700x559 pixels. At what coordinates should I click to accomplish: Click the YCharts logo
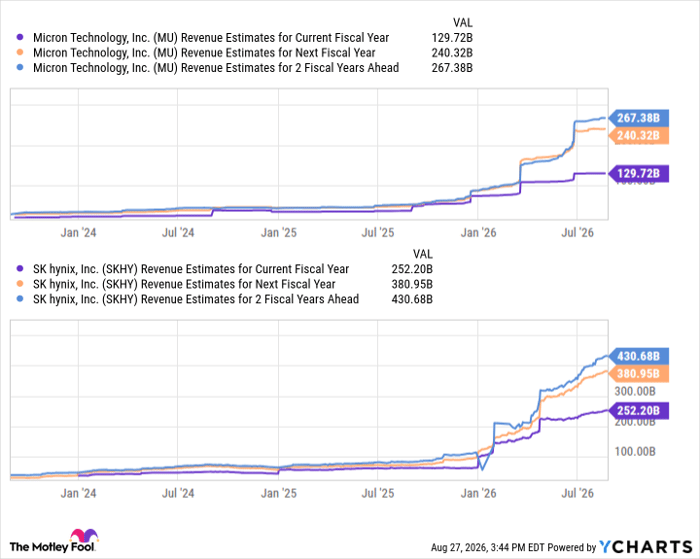(x=645, y=547)
